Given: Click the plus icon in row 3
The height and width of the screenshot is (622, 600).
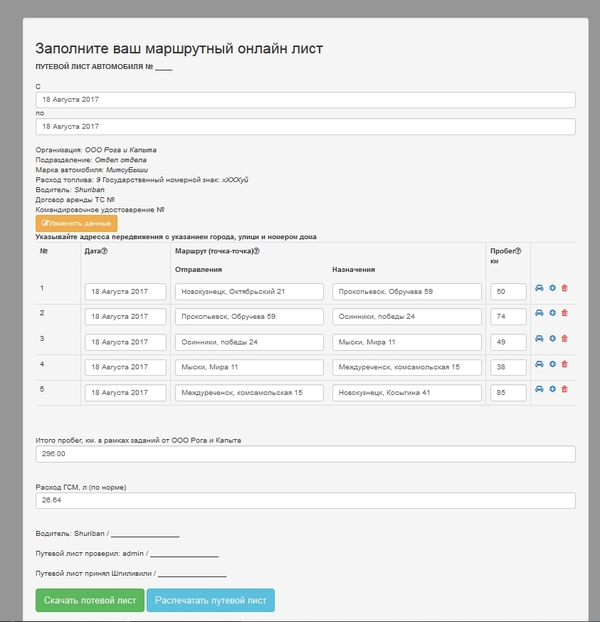Looking at the screenshot, I should (x=553, y=338).
